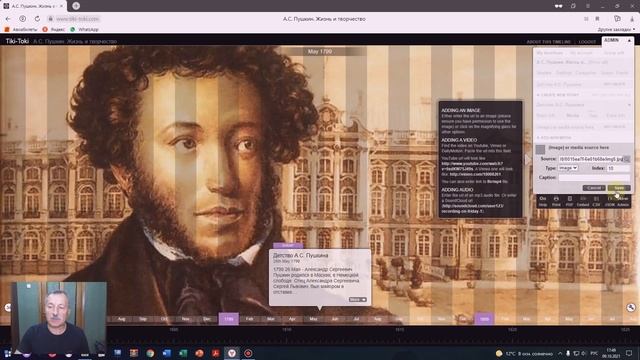
Task: Save the media settings
Action: 619,188
